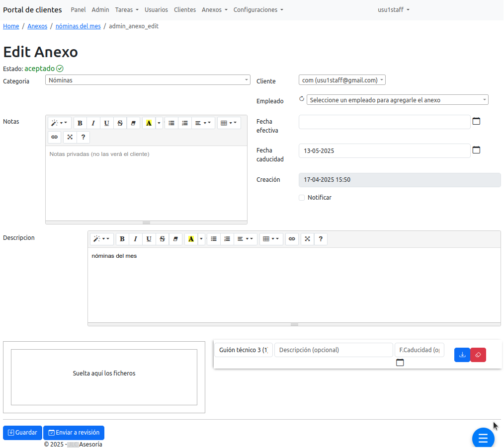This screenshot has width=504, height=448.
Task: Click Enviar a revisión button
Action: click(x=74, y=433)
